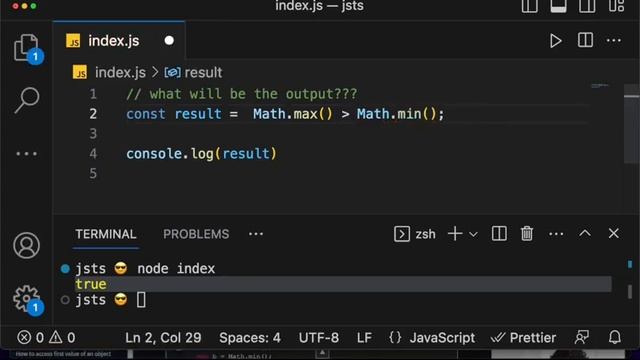Toggle panel layout icon in title bar
The height and width of the screenshot is (360, 640).
tap(558, 6)
